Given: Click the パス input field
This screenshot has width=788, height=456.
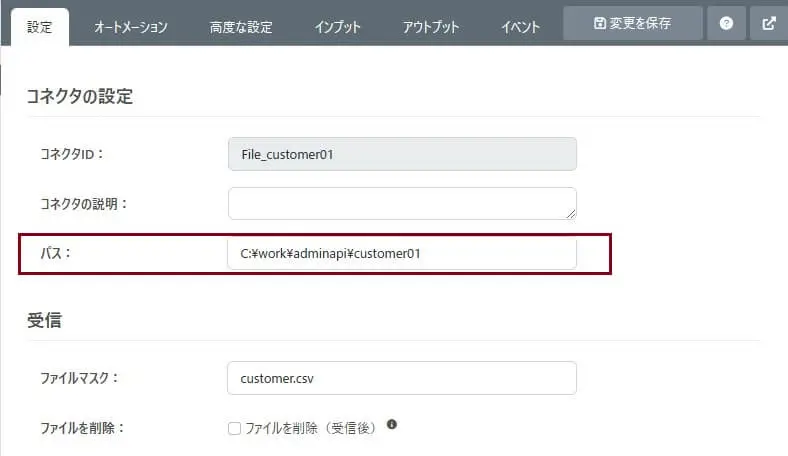Looking at the screenshot, I should click(x=402, y=254).
